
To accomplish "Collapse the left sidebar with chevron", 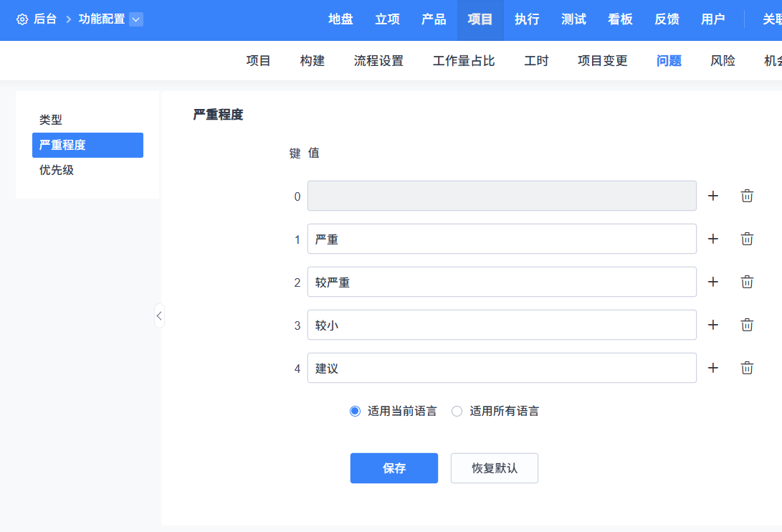I will pos(159,315).
